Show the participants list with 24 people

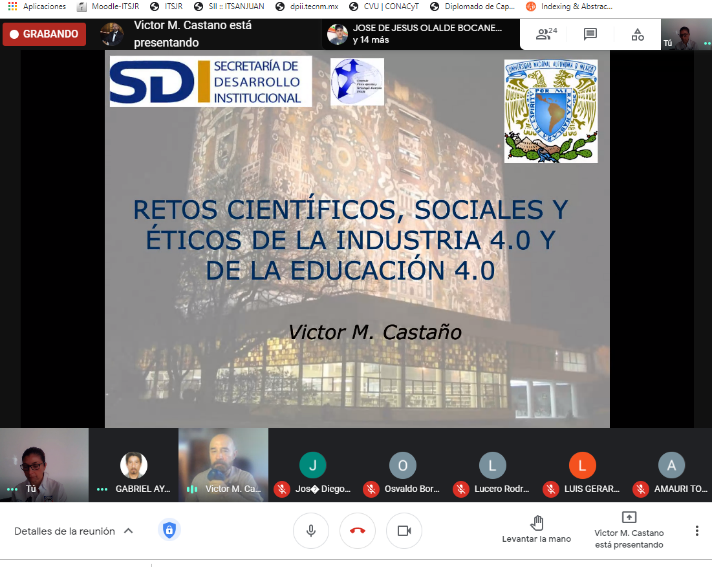point(546,34)
